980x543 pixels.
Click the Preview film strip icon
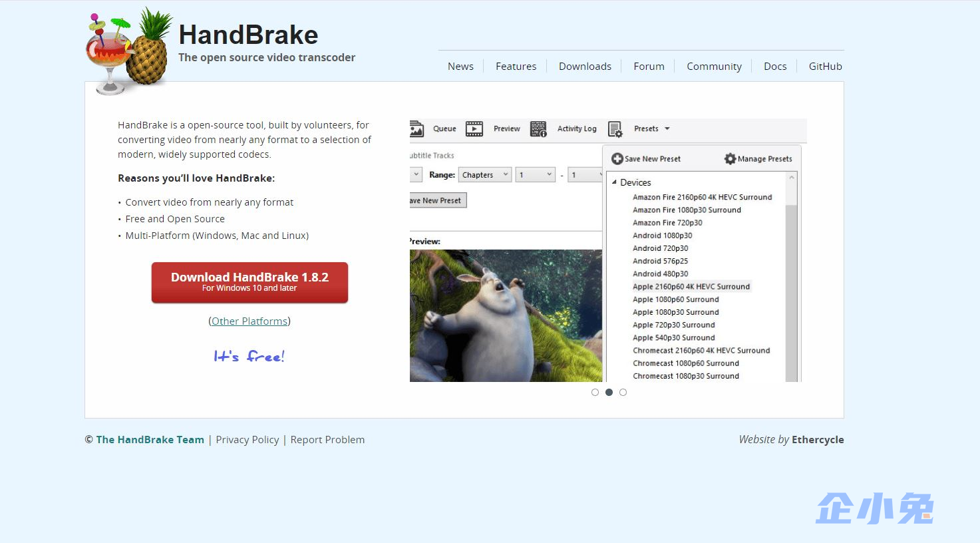(x=474, y=128)
